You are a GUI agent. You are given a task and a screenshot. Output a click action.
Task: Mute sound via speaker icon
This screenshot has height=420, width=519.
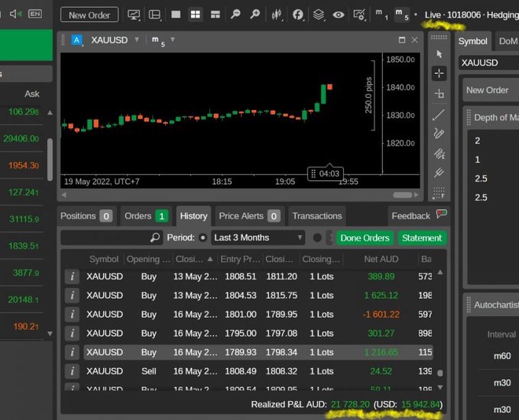coord(15,14)
